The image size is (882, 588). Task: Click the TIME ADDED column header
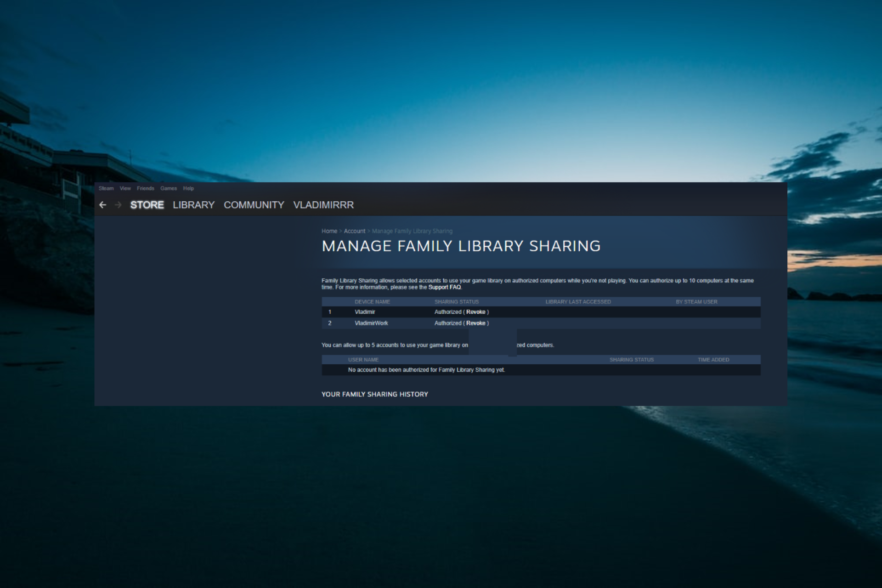(713, 360)
